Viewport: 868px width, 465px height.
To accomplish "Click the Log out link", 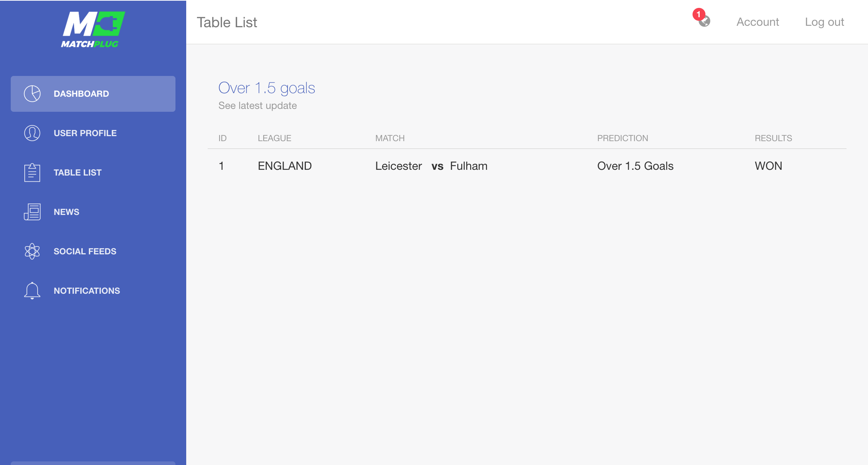I will pyautogui.click(x=824, y=22).
